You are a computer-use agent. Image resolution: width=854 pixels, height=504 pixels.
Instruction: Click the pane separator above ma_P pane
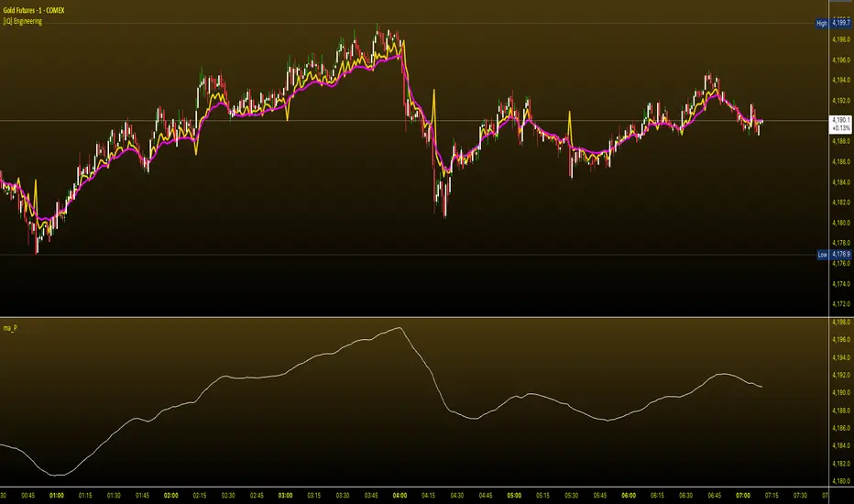pos(414,317)
